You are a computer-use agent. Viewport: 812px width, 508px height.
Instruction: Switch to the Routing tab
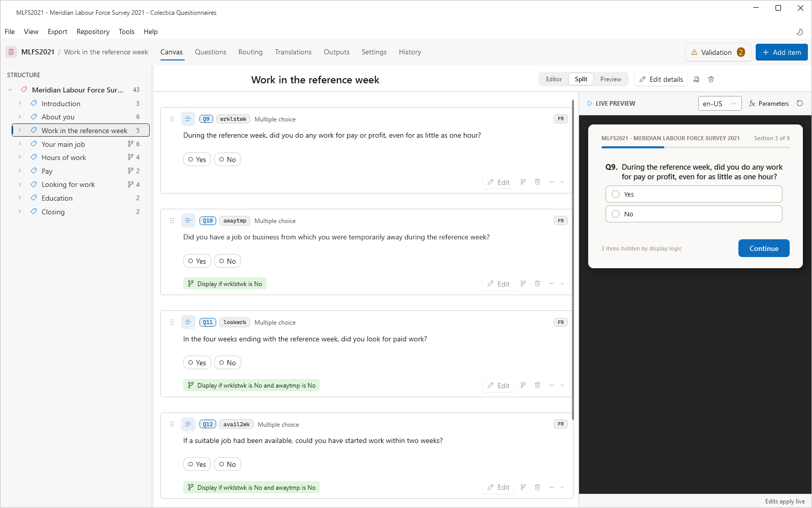[251, 52]
